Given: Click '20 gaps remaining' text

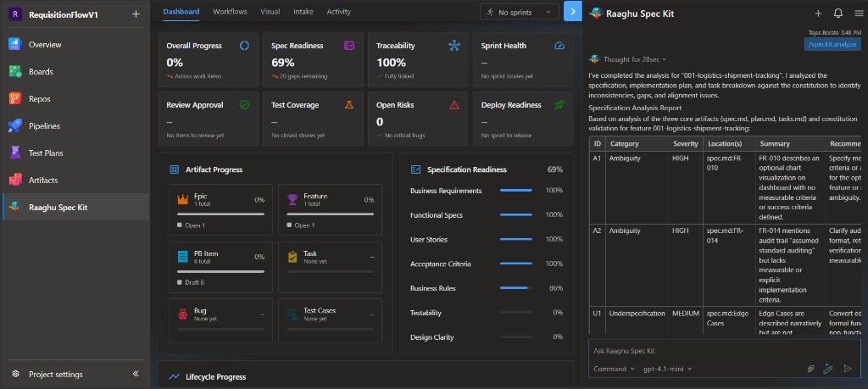Looking at the screenshot, I should coord(303,76).
